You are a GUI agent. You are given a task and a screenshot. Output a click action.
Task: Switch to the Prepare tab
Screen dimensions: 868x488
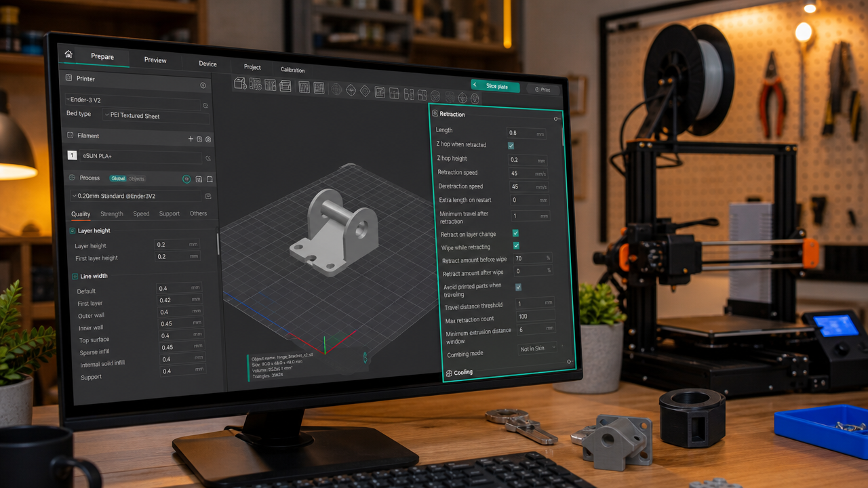102,57
